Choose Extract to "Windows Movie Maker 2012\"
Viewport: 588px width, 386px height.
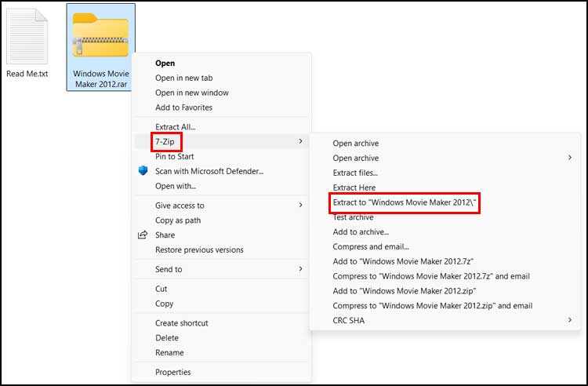[x=405, y=202]
